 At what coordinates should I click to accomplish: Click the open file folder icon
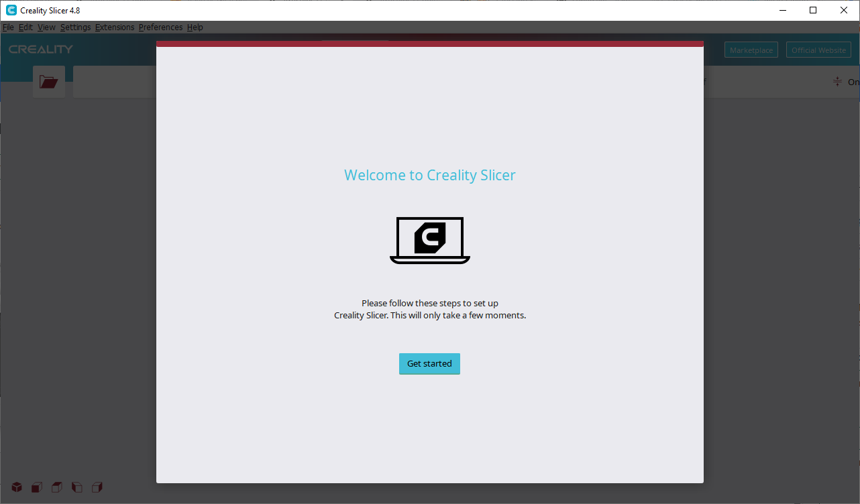tap(49, 82)
